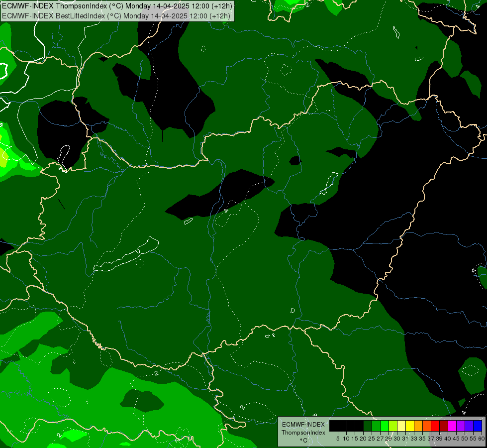Select the blue 55–60 legend swatch
The height and width of the screenshot is (448, 487).
click(478, 426)
